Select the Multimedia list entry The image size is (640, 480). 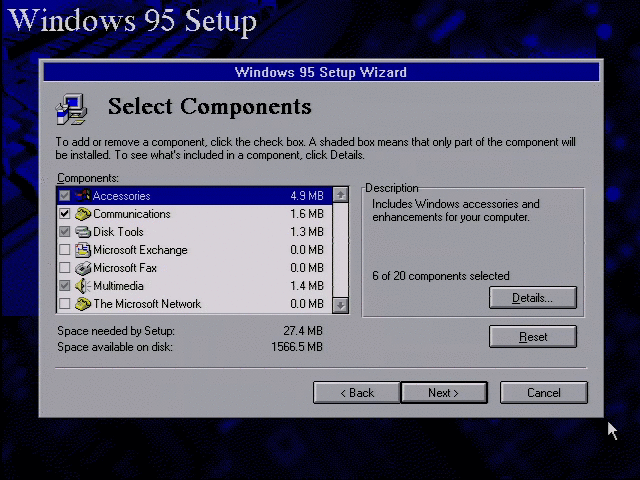point(194,286)
